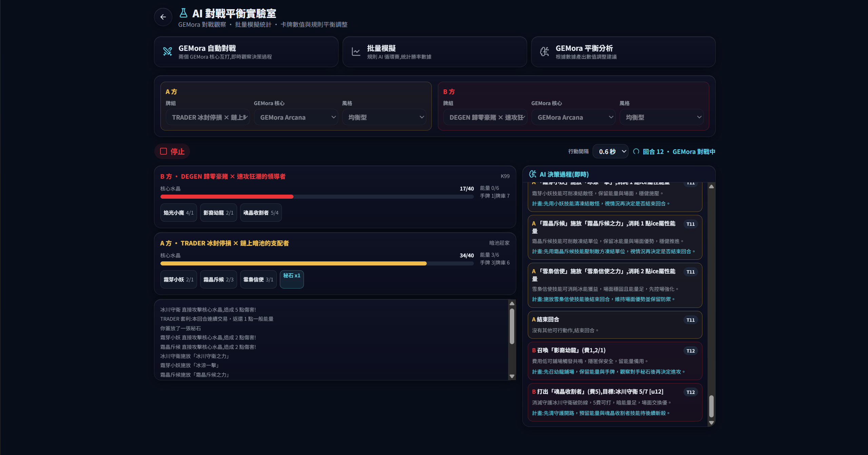Change the 行動間隔 0.6 秒 selector
The image size is (868, 455).
(x=611, y=152)
